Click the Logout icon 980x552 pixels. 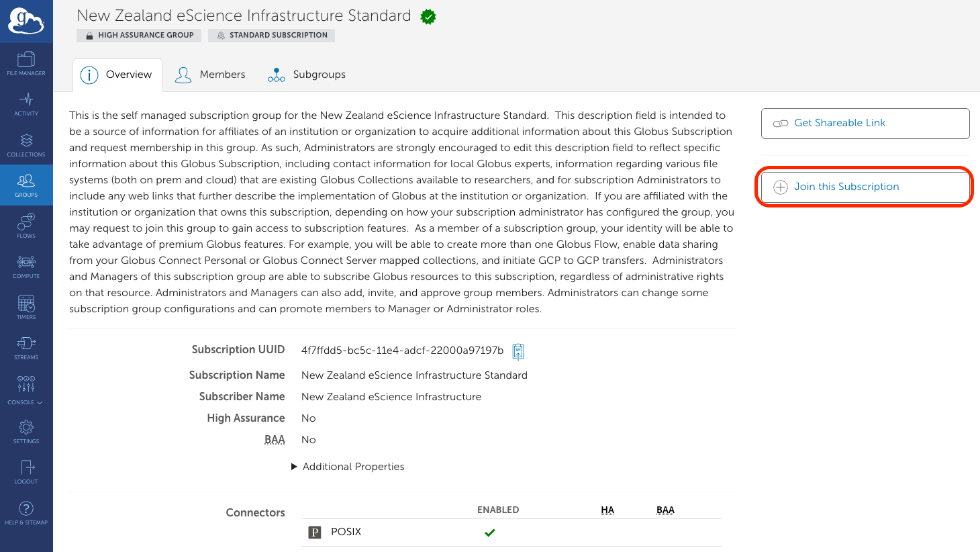26,471
